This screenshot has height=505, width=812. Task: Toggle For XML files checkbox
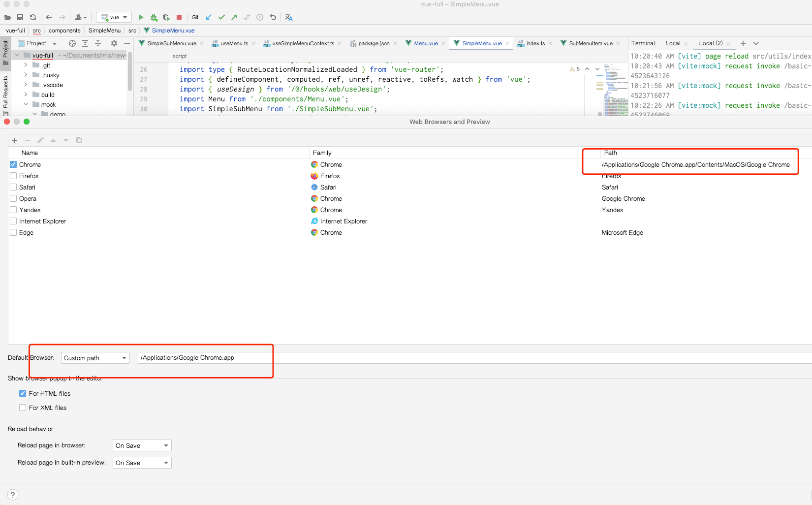click(23, 408)
